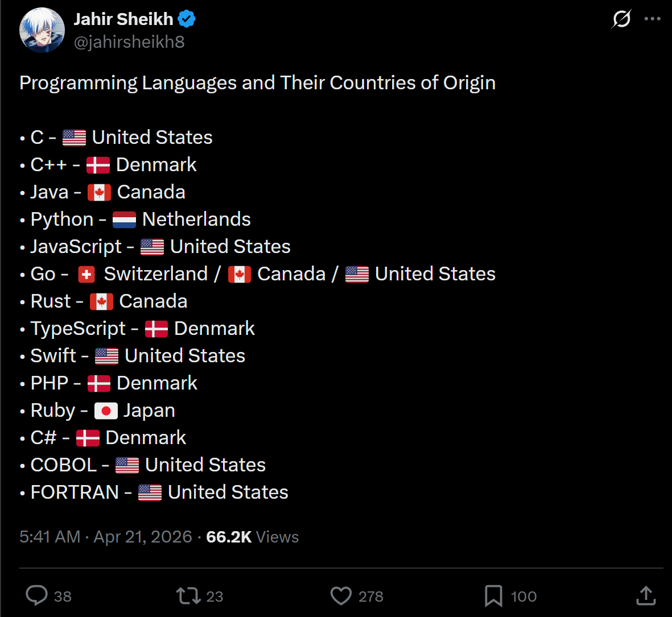This screenshot has width=672, height=617.
Task: Click the repost arrows icon
Action: click(x=188, y=595)
